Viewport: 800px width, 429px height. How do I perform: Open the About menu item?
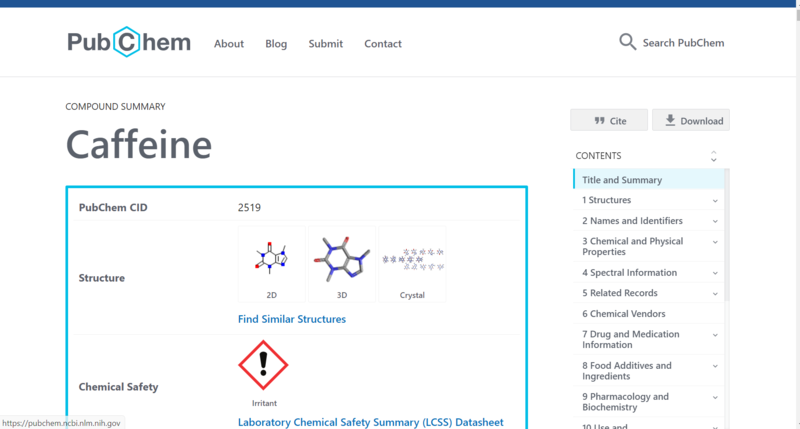[229, 44]
